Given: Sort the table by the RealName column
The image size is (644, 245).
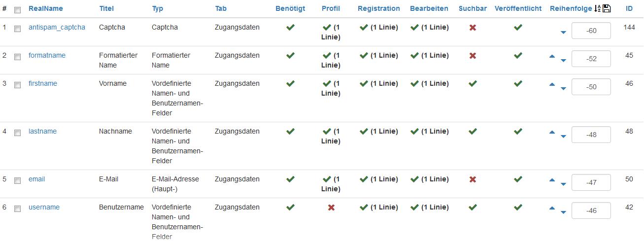Looking at the screenshot, I should click(x=46, y=8).
